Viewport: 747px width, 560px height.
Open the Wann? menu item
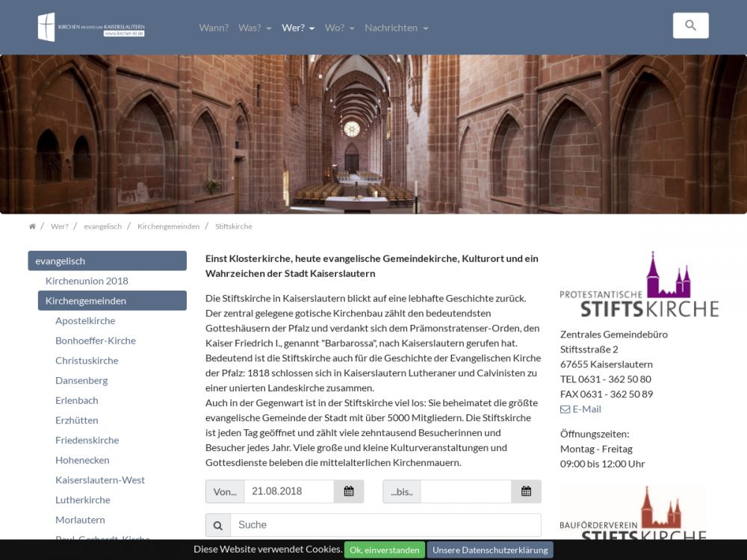(214, 28)
